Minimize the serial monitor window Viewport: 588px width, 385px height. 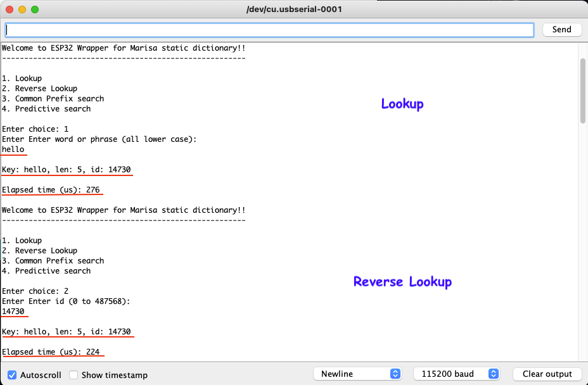[22, 9]
